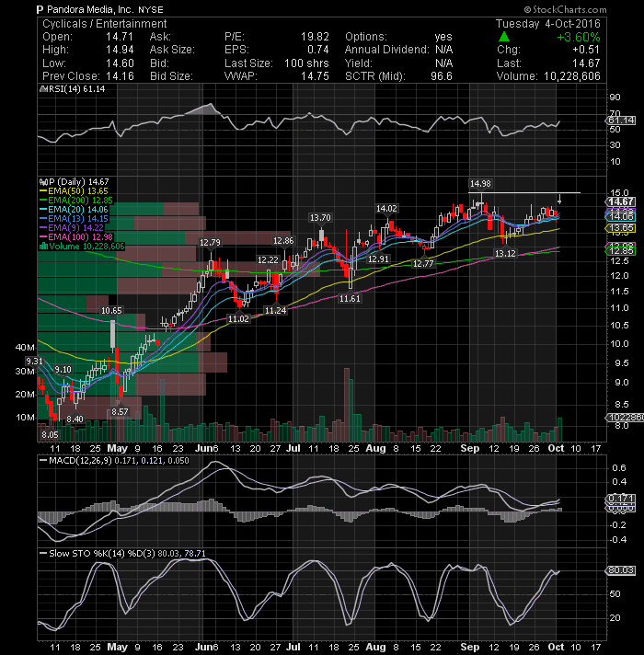Viewport: 644px width, 655px height.
Task: Click the 11.02 low price label
Action: [238, 318]
